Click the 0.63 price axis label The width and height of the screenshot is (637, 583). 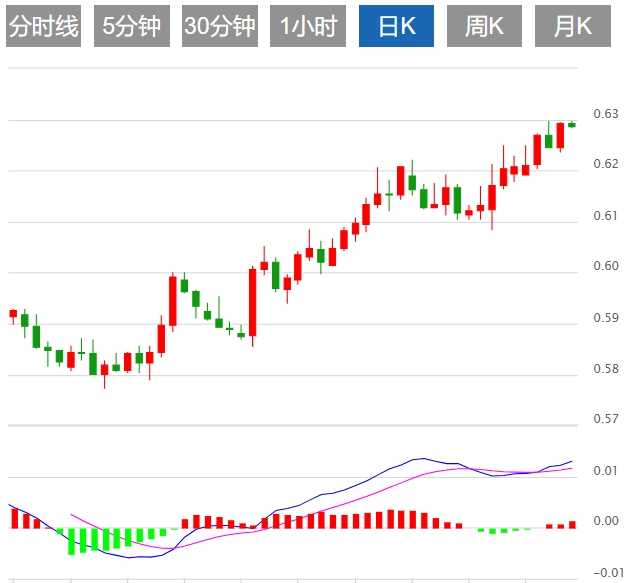point(605,113)
